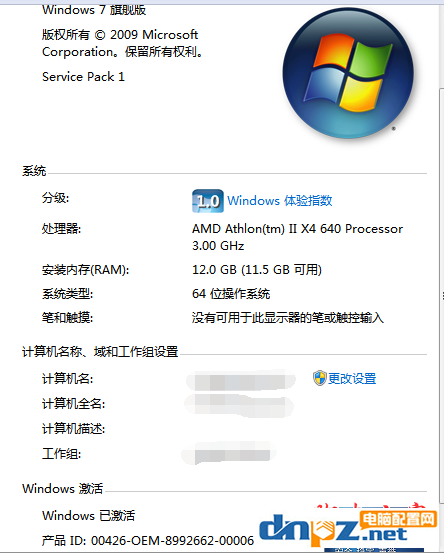
Task: Click the 计算机名称、域和工作组设置 section header
Action: (100, 352)
